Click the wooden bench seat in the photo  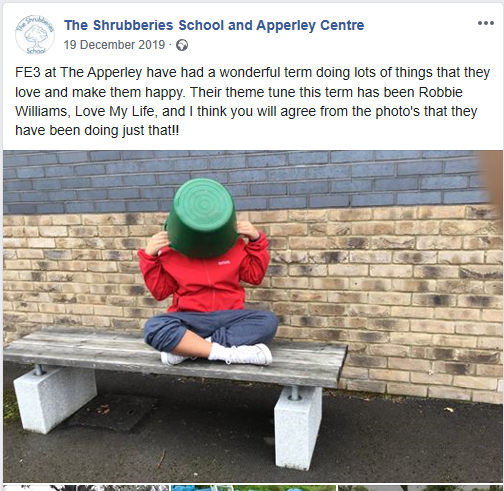[x=176, y=358]
